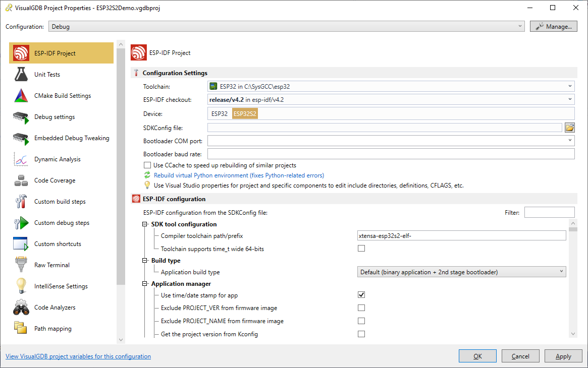
Task: Open the Unit Tests page
Action: pyautogui.click(x=61, y=75)
